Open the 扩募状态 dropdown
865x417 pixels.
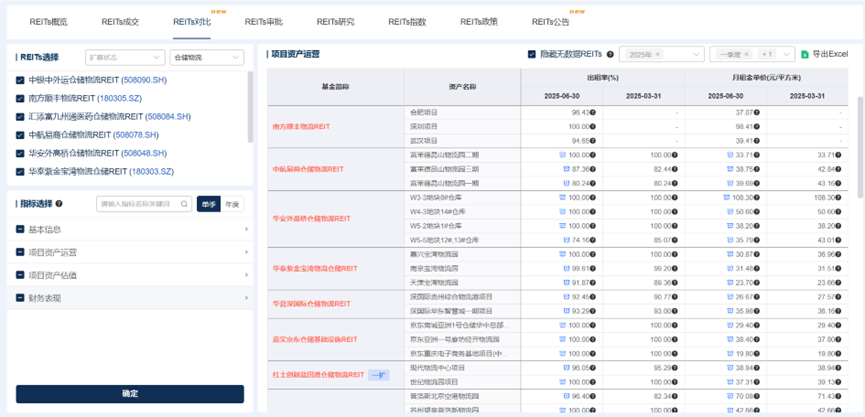tap(125, 57)
